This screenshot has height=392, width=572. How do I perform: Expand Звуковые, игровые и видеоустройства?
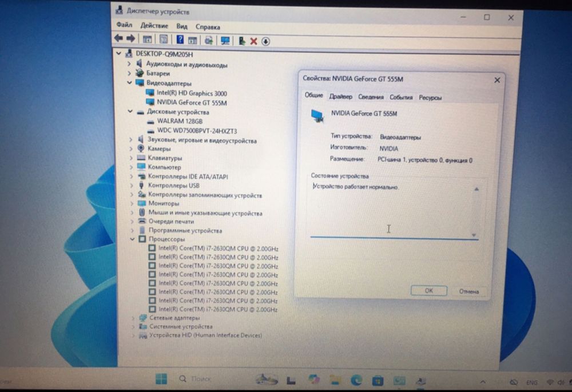(130, 139)
